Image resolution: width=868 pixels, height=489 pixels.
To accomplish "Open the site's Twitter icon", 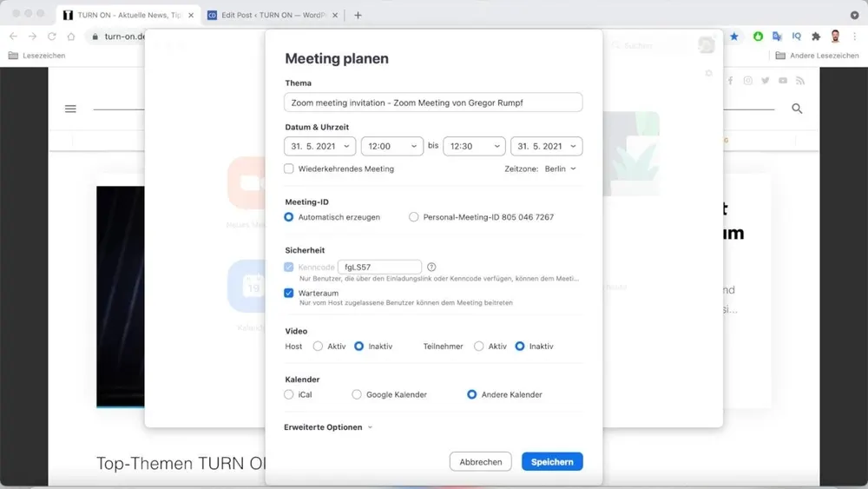I will pyautogui.click(x=765, y=81).
